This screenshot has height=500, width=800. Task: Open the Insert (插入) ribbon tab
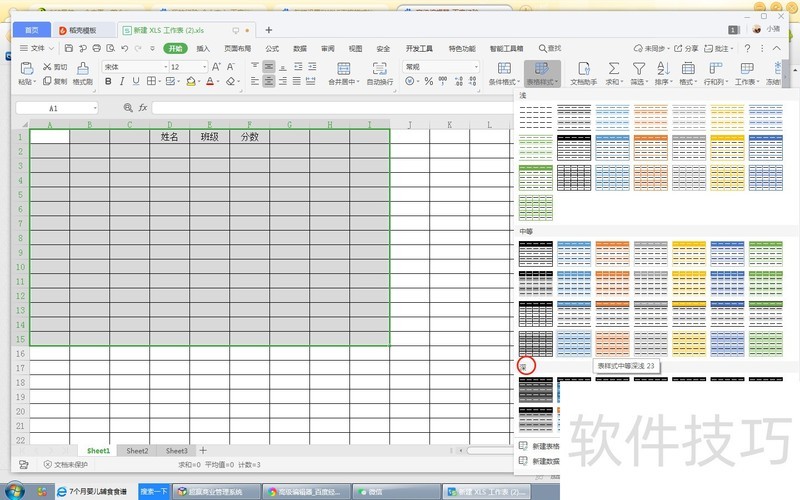pyautogui.click(x=203, y=48)
